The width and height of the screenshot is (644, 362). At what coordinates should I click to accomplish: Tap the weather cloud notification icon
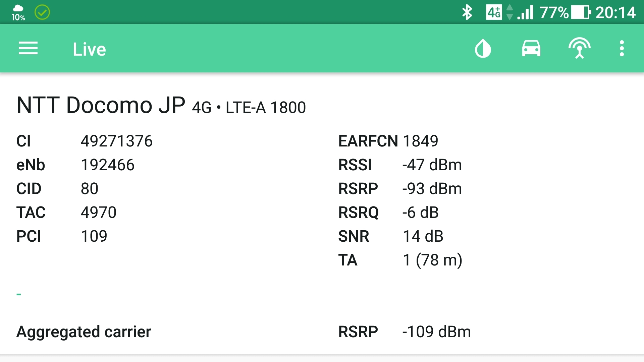point(18,12)
